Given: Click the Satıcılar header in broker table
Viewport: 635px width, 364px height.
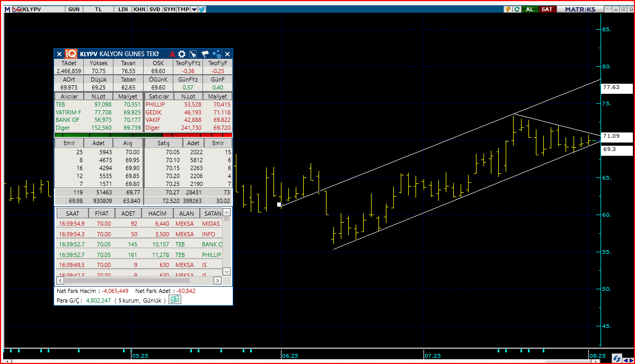Looking at the screenshot, I should coord(159,96).
